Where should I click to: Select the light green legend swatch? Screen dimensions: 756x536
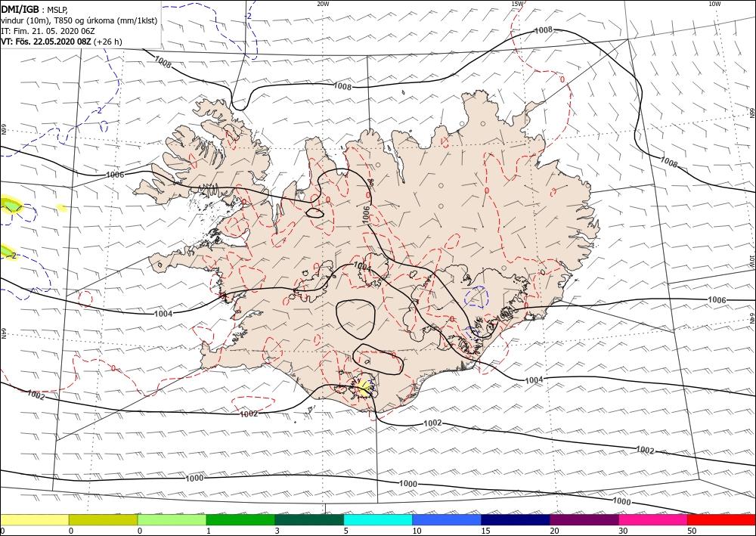(172, 519)
